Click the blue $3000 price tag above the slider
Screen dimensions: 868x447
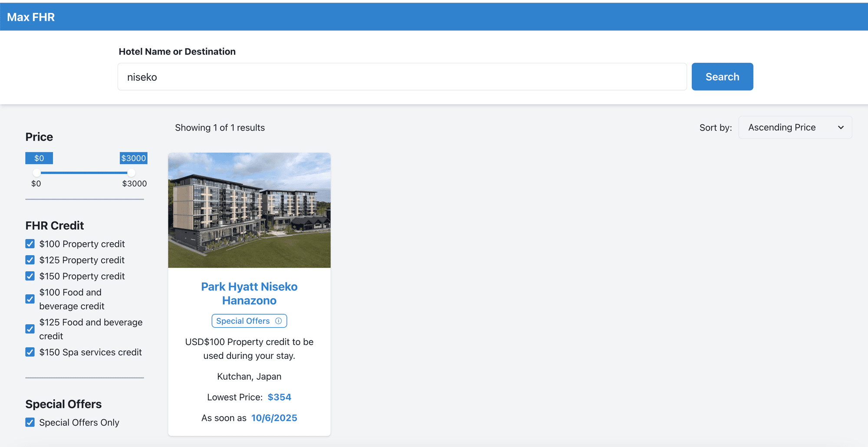click(134, 158)
